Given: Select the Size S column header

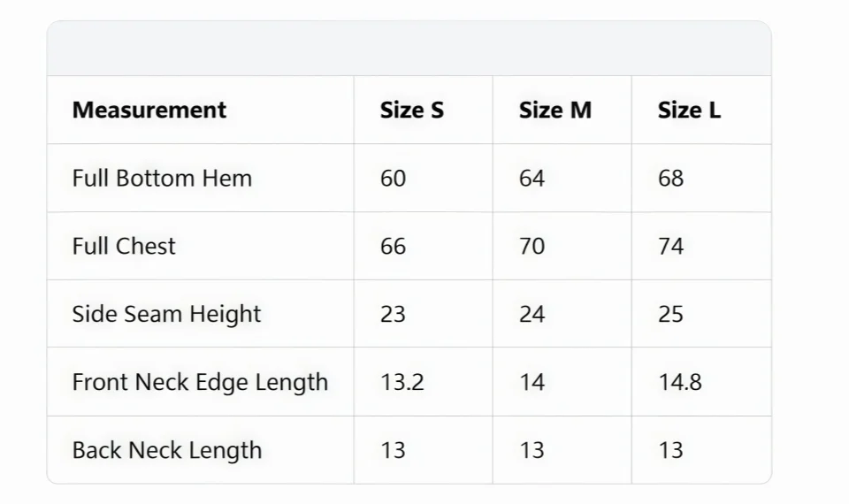Looking at the screenshot, I should pos(411,111).
